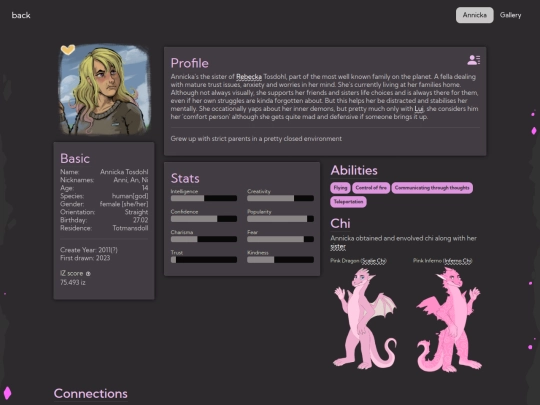Select Communicating through thoughts ability tag

tap(432, 188)
